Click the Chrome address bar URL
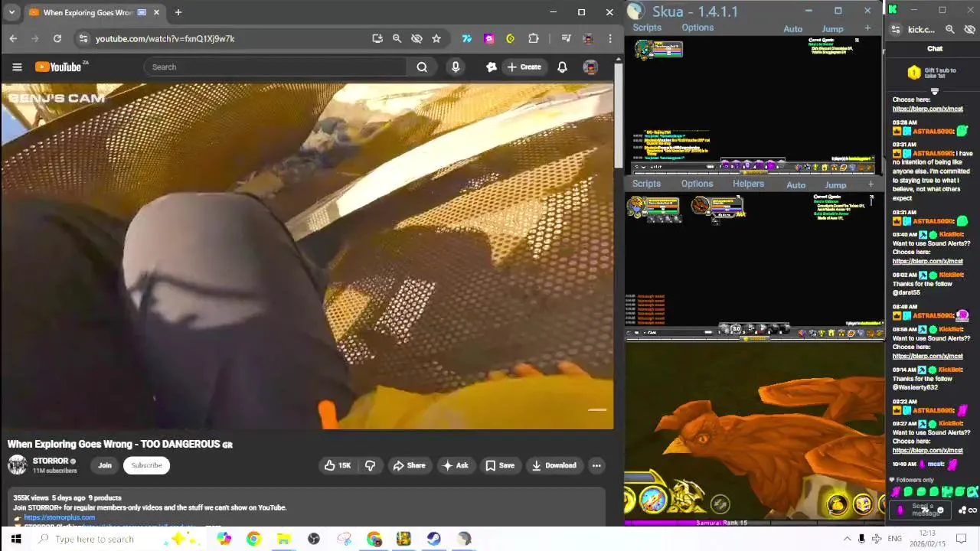 (x=165, y=38)
